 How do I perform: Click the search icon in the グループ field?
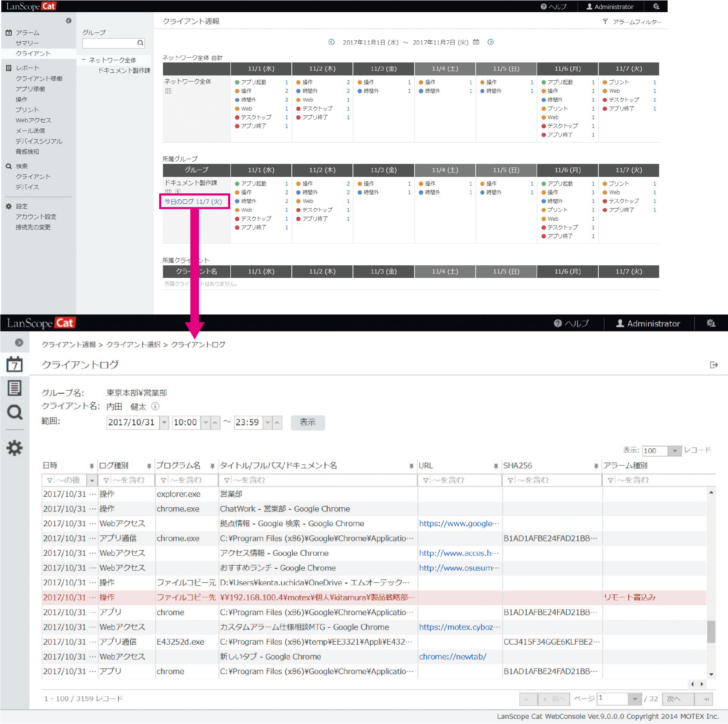coord(140,43)
